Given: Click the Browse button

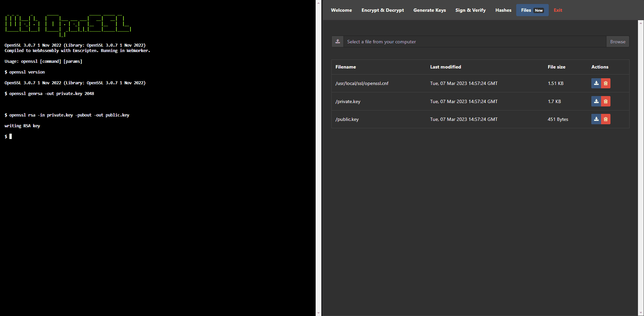Looking at the screenshot, I should tap(618, 42).
